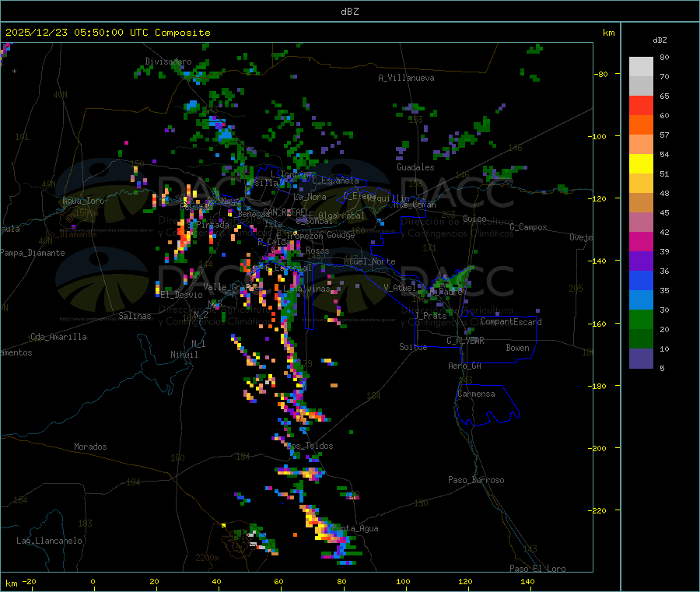Click the slate purple 5-10 dBZ swatch
Image resolution: width=700 pixels, height=592 pixels.
pyautogui.click(x=641, y=359)
